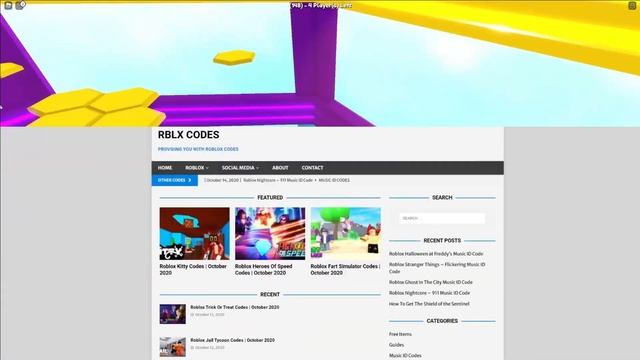
Task: Click the Roblox top-right settings icon
Action: point(632,6)
